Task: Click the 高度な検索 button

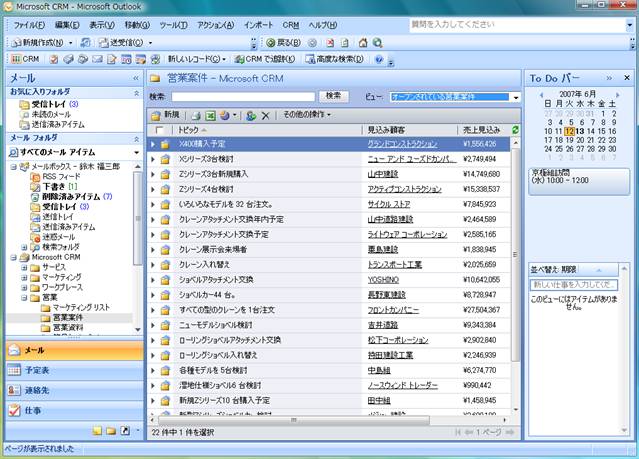Action: point(334,60)
